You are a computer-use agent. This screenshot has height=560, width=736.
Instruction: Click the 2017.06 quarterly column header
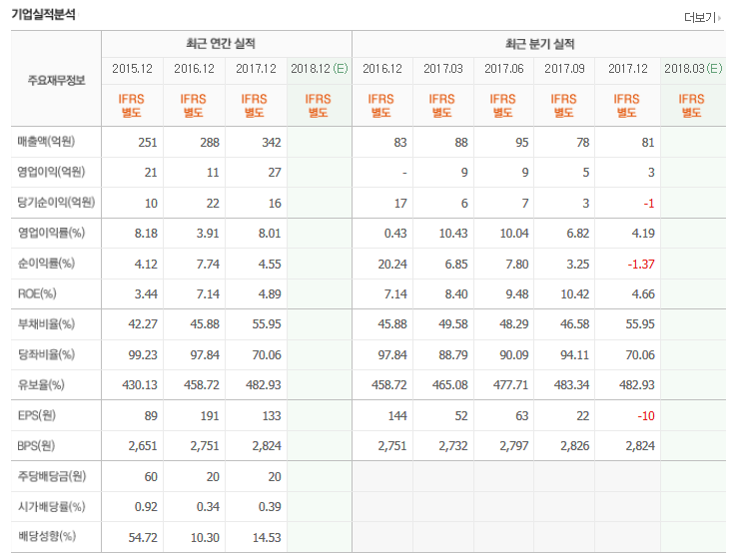click(x=504, y=69)
